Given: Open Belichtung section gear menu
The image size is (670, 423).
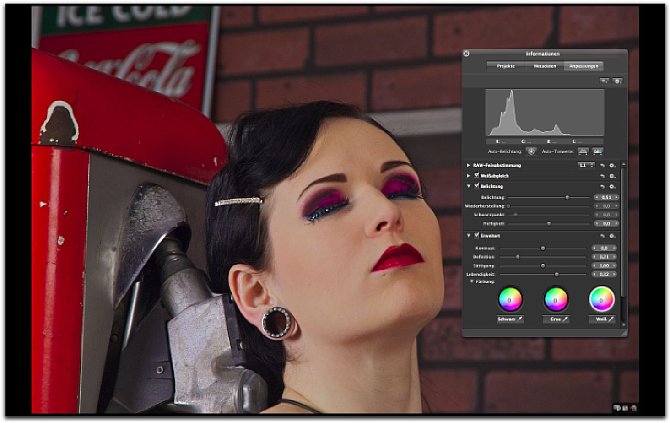Looking at the screenshot, I should click(x=612, y=187).
